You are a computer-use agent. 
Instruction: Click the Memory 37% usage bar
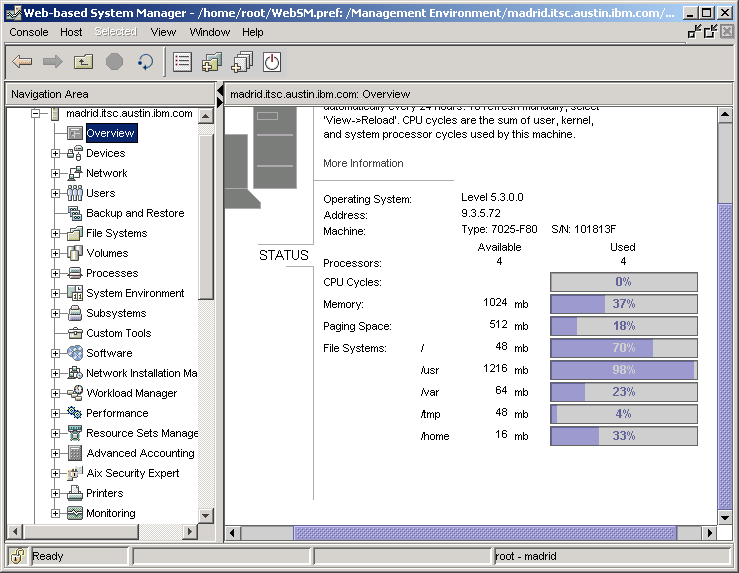[x=624, y=304]
